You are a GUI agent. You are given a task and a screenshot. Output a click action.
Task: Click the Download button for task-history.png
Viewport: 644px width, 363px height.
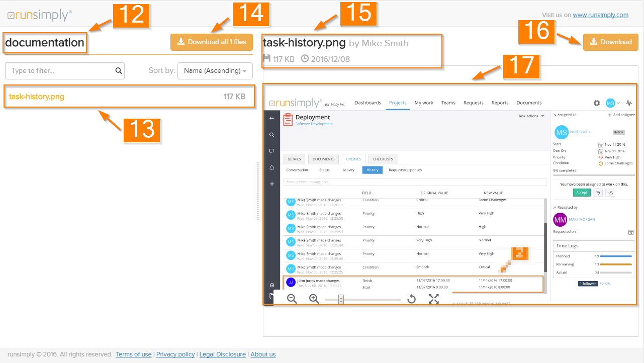610,42
